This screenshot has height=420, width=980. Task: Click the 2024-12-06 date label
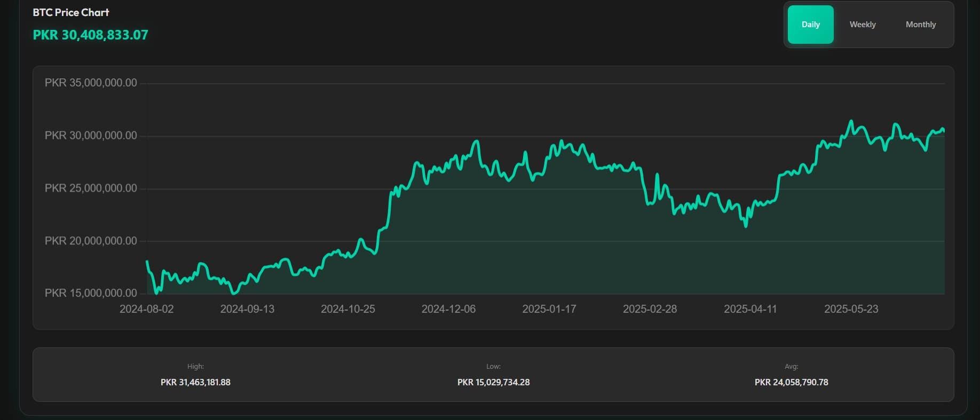pos(448,309)
